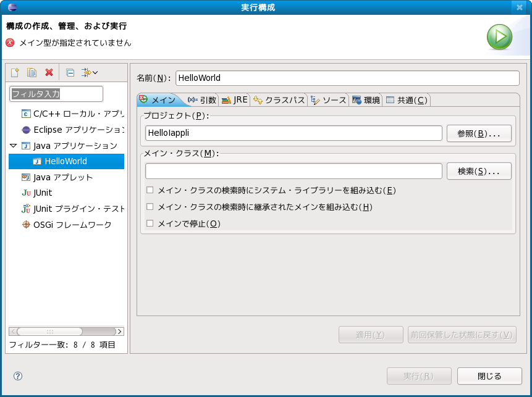532x397 pixels.
Task: Click フィルター一致: 8 / 8 項目 status text
Action: [x=62, y=345]
